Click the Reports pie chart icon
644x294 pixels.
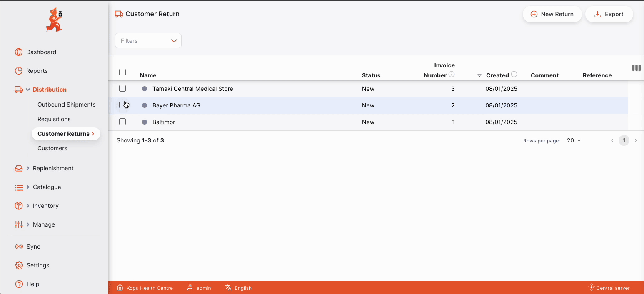pos(19,71)
